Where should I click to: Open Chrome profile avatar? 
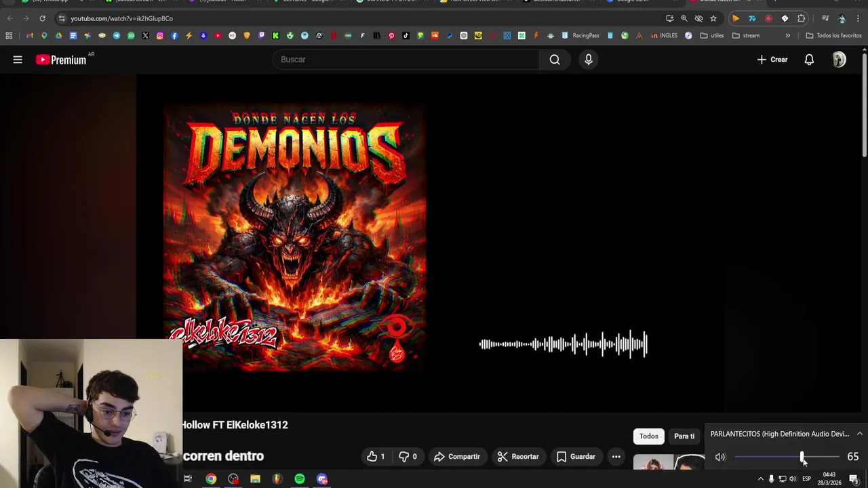(x=842, y=18)
